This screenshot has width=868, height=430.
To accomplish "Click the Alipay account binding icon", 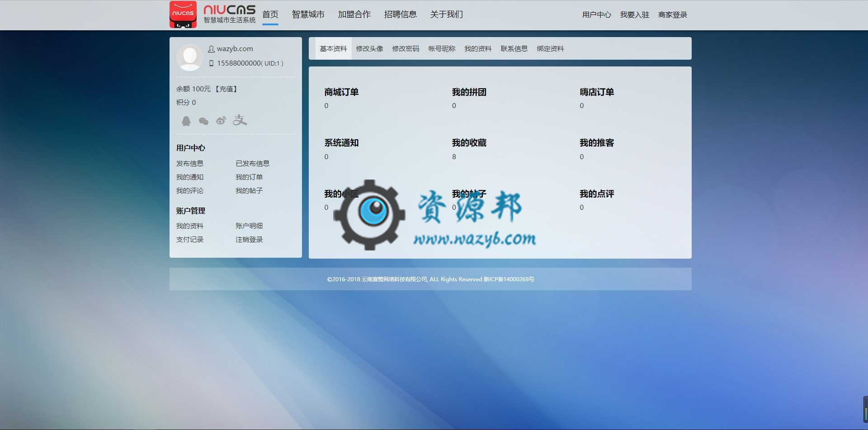I will 240,121.
